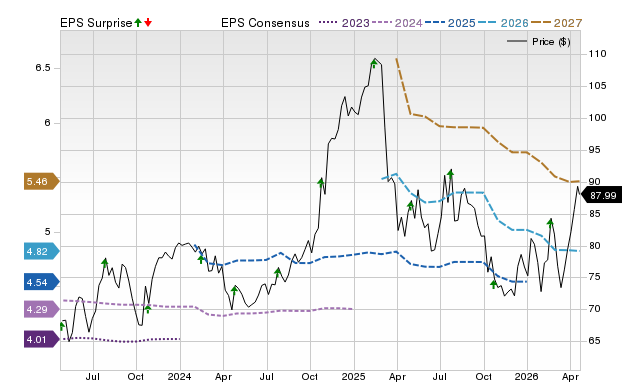The height and width of the screenshot is (382, 640).
Task: Click the 5 label on the EPS axis
Action: 47,232
